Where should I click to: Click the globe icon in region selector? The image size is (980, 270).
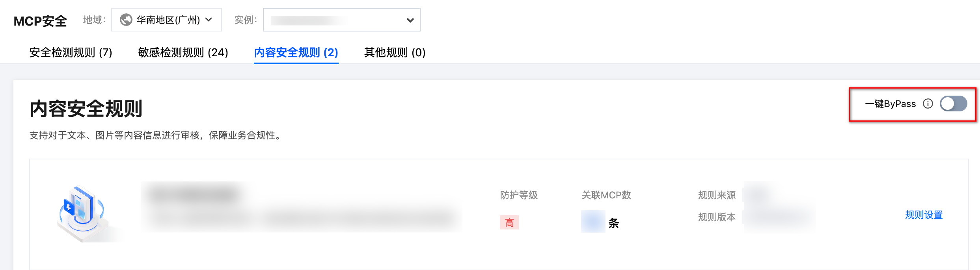(126, 20)
